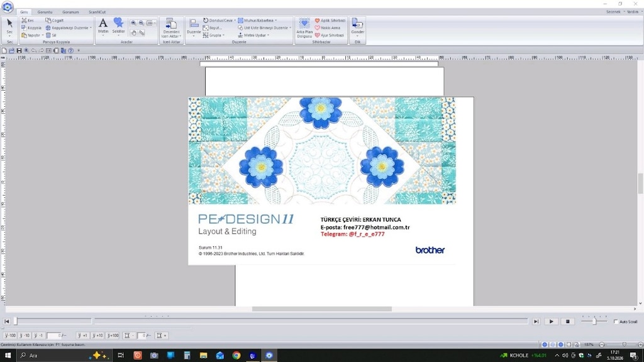Click the stitch number input field

(x=54, y=336)
